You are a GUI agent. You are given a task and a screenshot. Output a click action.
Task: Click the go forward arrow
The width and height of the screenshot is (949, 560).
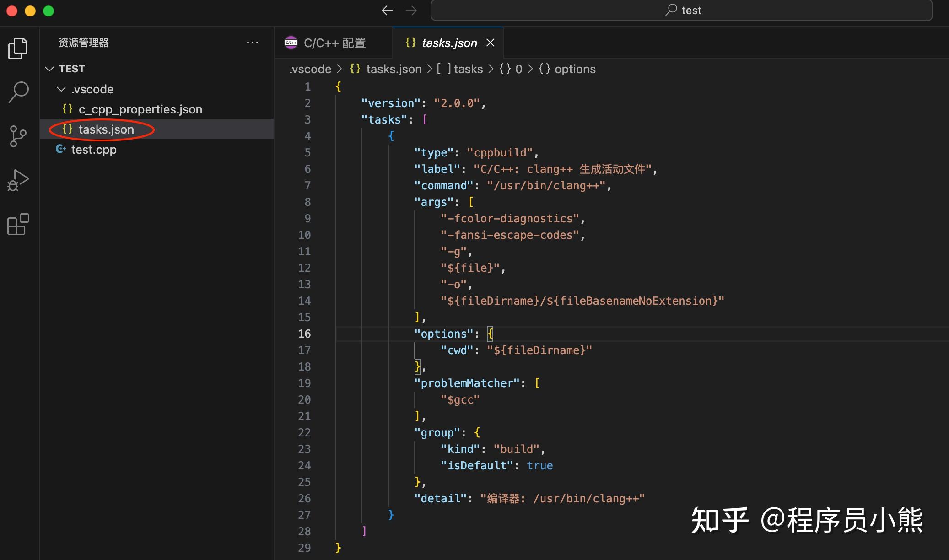point(411,11)
